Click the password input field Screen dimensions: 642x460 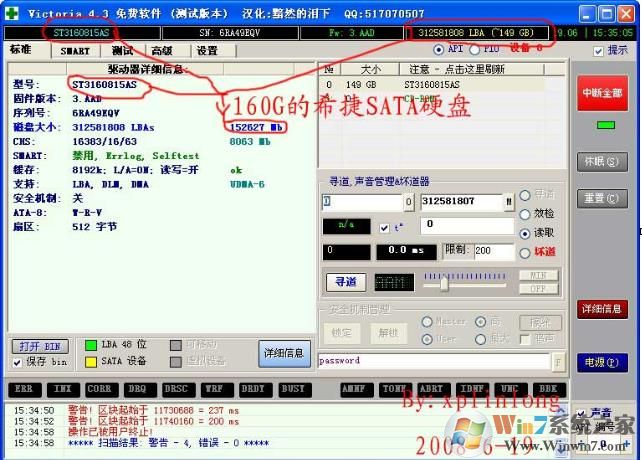coord(433,361)
